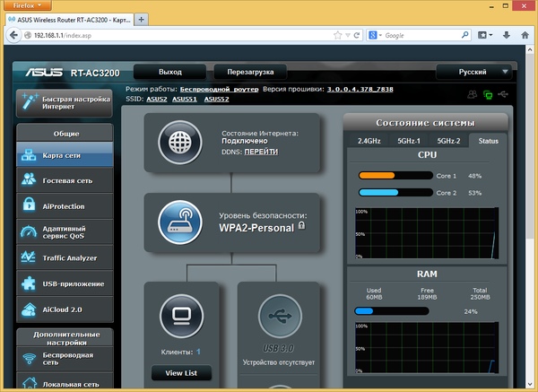Click the USB 3.0 device icon

pos(280,316)
